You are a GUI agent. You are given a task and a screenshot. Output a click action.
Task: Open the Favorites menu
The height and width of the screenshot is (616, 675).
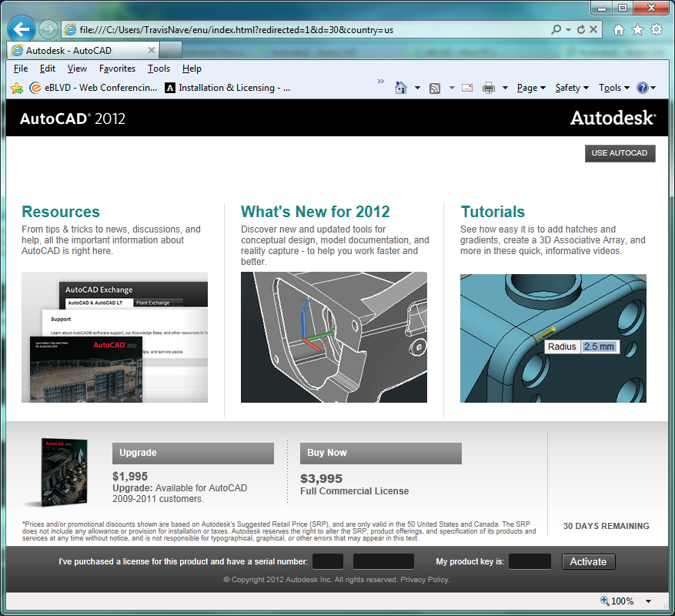tap(117, 69)
